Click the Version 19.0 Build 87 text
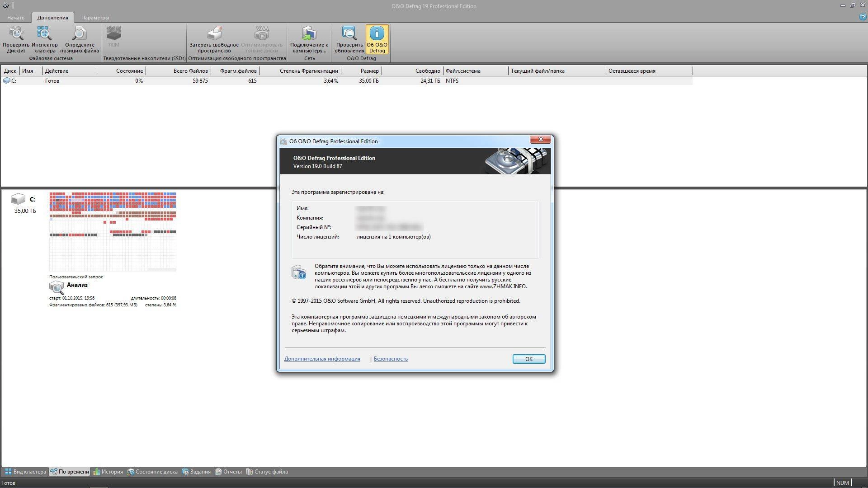The width and height of the screenshot is (868, 488). 317,166
